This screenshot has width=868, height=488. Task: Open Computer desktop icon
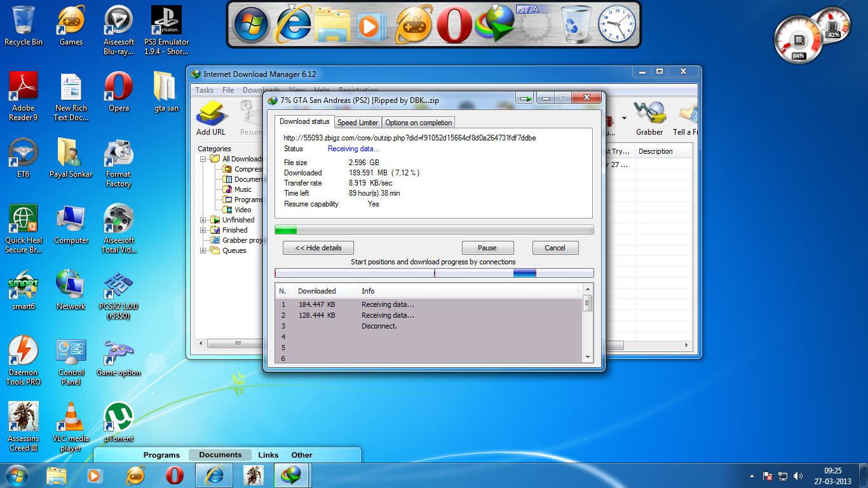tap(71, 224)
